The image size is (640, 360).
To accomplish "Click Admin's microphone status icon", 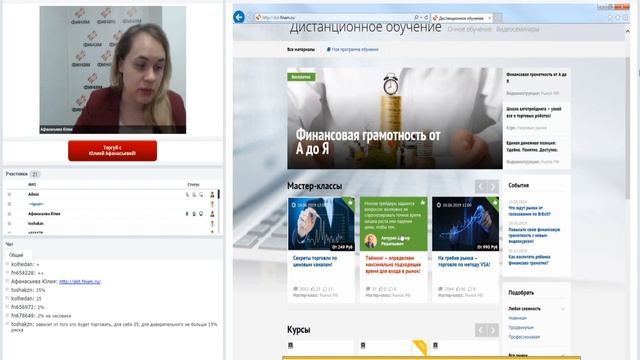I will coord(187,195).
